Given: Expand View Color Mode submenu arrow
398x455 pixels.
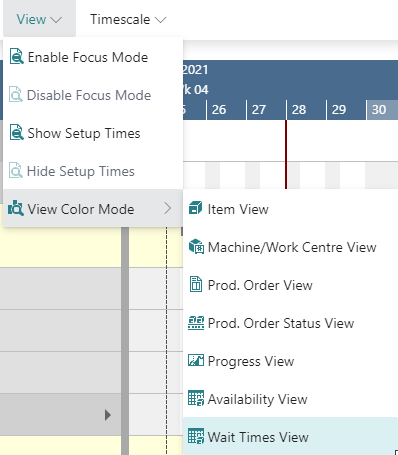Looking at the screenshot, I should click(x=168, y=208).
